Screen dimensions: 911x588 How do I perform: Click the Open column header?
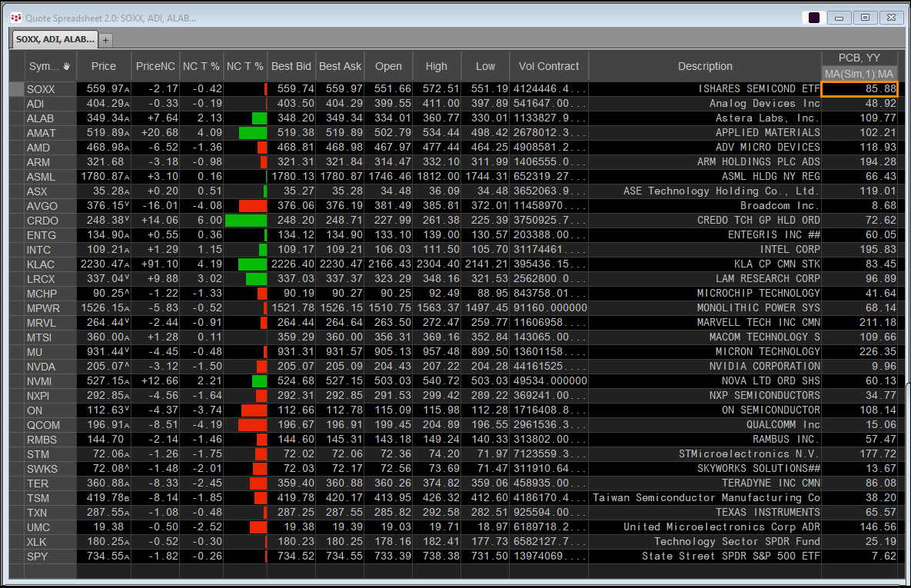(388, 66)
